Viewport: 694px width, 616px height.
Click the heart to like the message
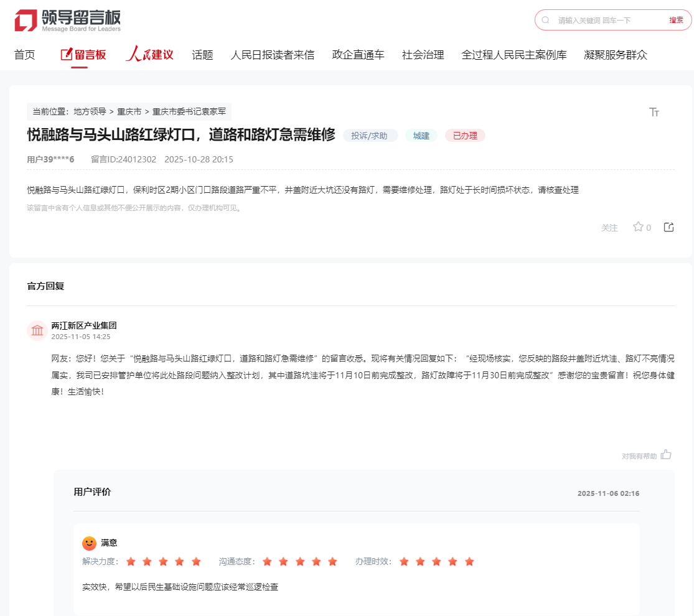click(x=638, y=226)
